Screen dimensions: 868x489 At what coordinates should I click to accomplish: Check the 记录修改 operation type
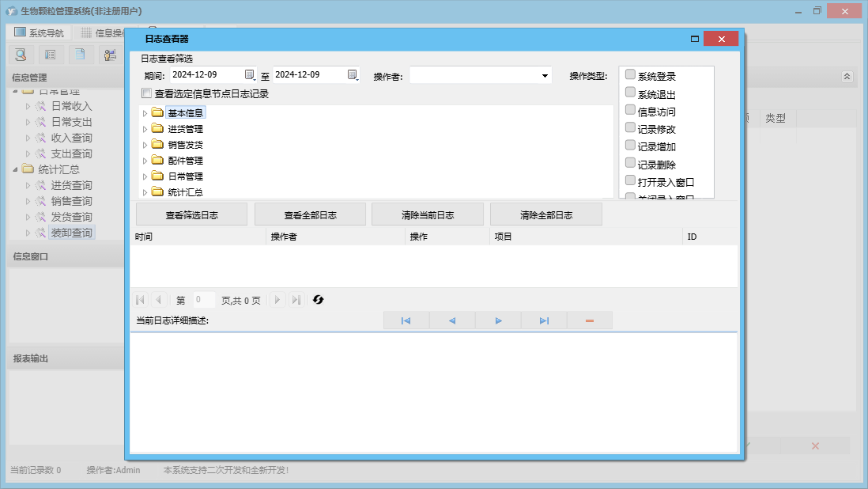[x=630, y=127]
